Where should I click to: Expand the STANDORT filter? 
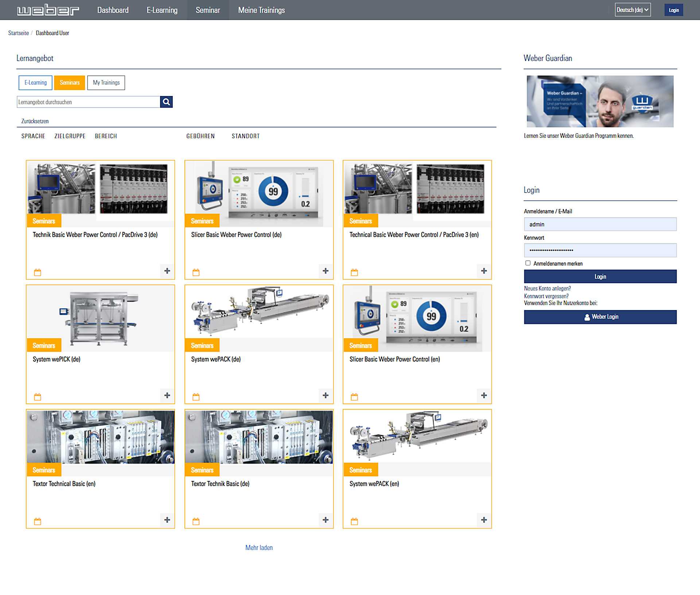(x=246, y=136)
